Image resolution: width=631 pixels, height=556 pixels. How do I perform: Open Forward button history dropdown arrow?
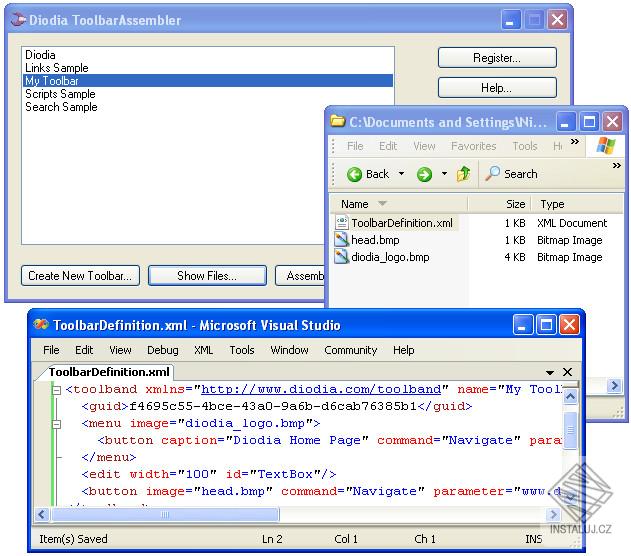click(x=444, y=174)
